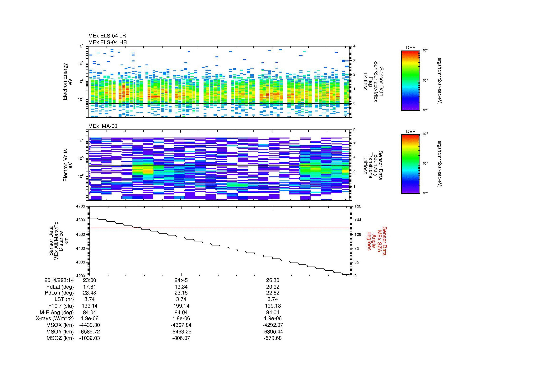Viewport: 555px width, 392px height.
Task: Click MSOZ value -579.68
Action: coord(273,338)
